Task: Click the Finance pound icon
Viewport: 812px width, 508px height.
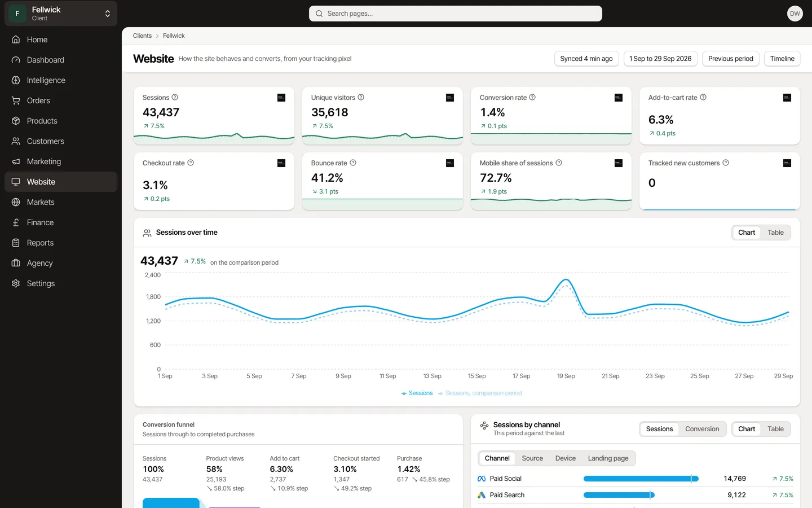Action: (16, 222)
